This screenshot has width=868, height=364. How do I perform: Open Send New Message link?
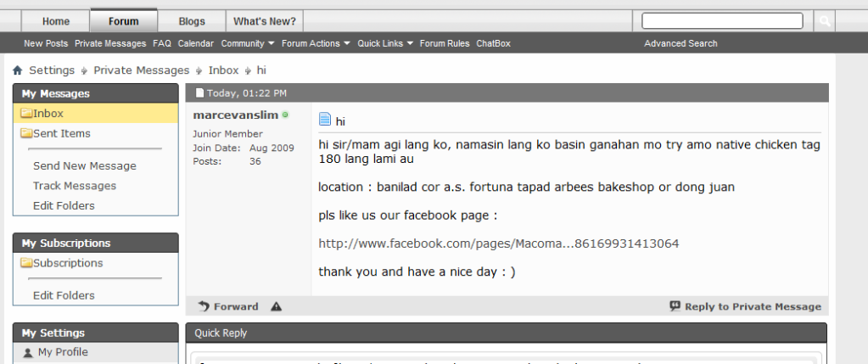pos(84,165)
